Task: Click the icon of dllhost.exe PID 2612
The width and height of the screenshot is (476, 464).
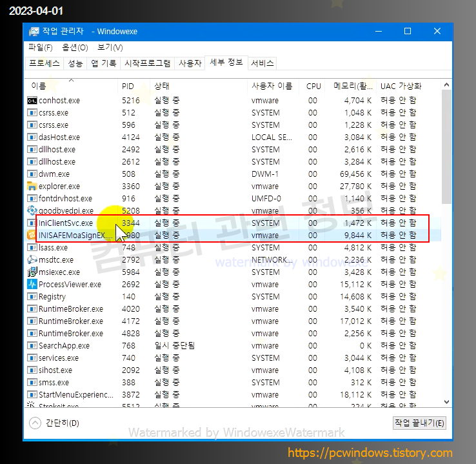Action: point(32,162)
